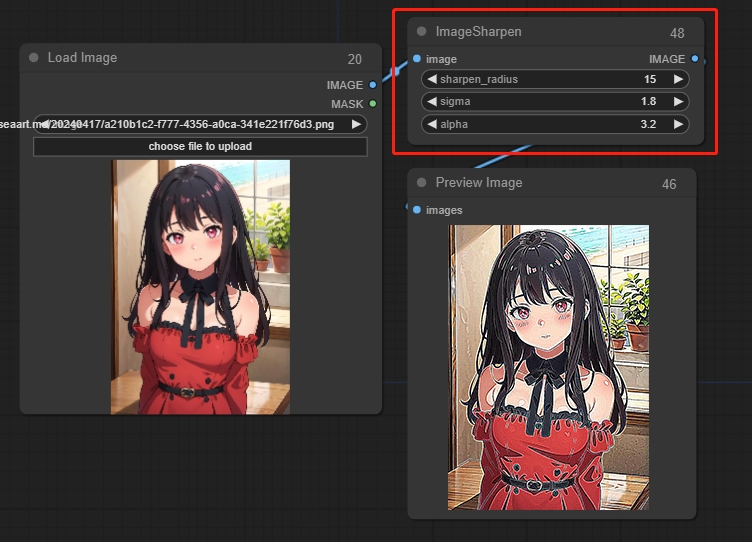Decrease alpha value with the left arrow
The height and width of the screenshot is (542, 752).
click(x=432, y=124)
